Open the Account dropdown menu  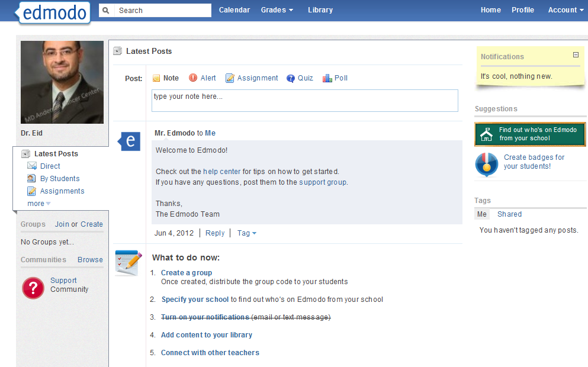(x=566, y=10)
